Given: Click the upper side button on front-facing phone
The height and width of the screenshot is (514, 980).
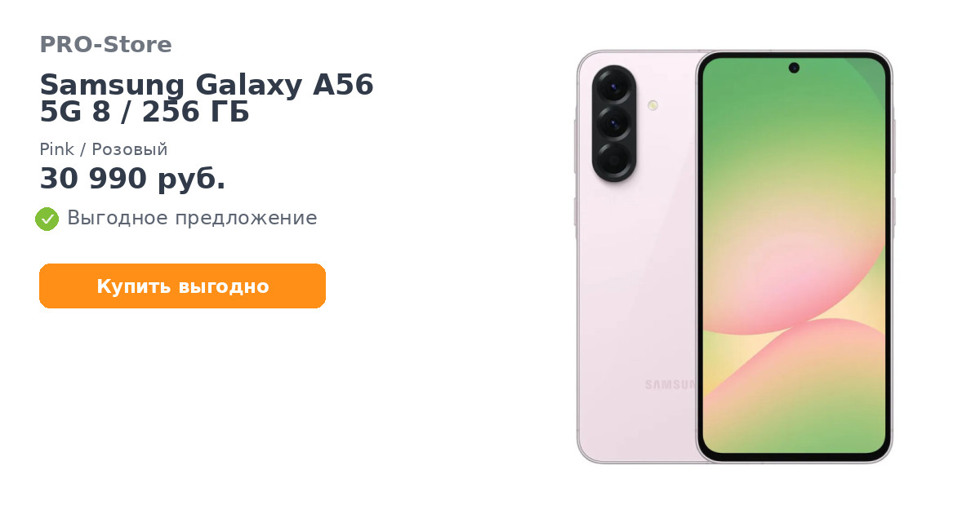Looking at the screenshot, I should (893, 146).
